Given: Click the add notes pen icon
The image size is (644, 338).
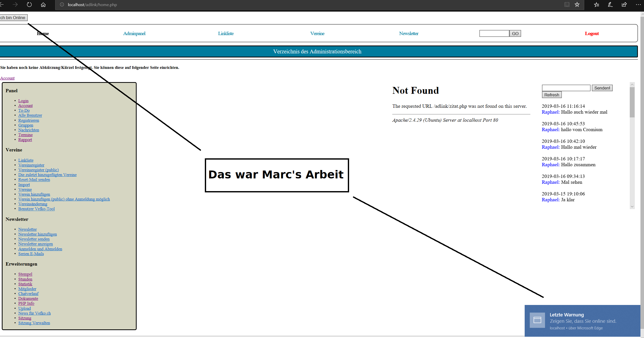Looking at the screenshot, I should point(610,5).
